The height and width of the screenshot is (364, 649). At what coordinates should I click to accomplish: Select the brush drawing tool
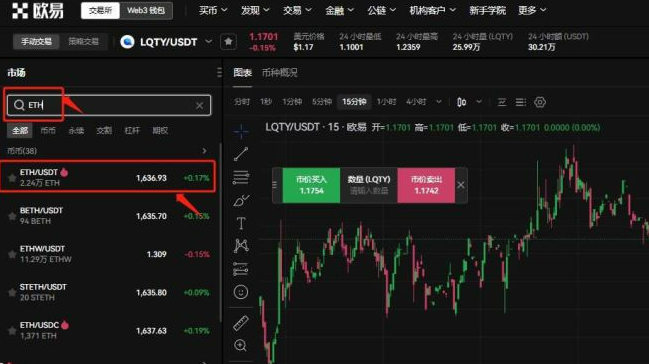coord(241,200)
